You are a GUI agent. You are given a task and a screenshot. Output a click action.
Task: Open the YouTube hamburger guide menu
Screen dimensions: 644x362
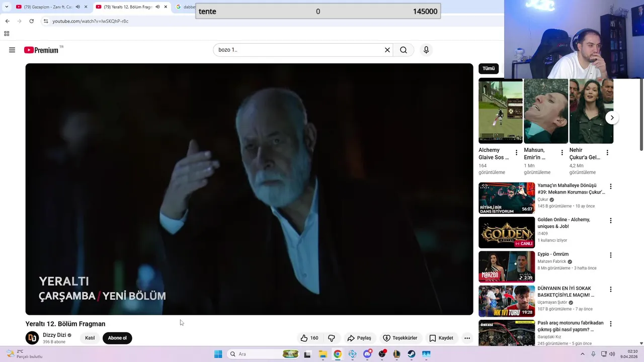click(x=12, y=50)
